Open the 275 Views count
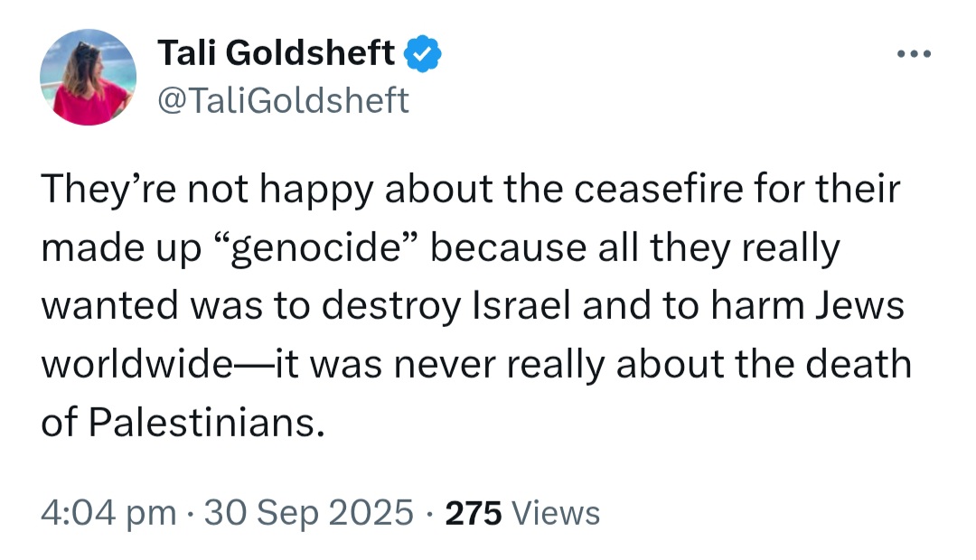This screenshot has width=976, height=560. (x=522, y=513)
